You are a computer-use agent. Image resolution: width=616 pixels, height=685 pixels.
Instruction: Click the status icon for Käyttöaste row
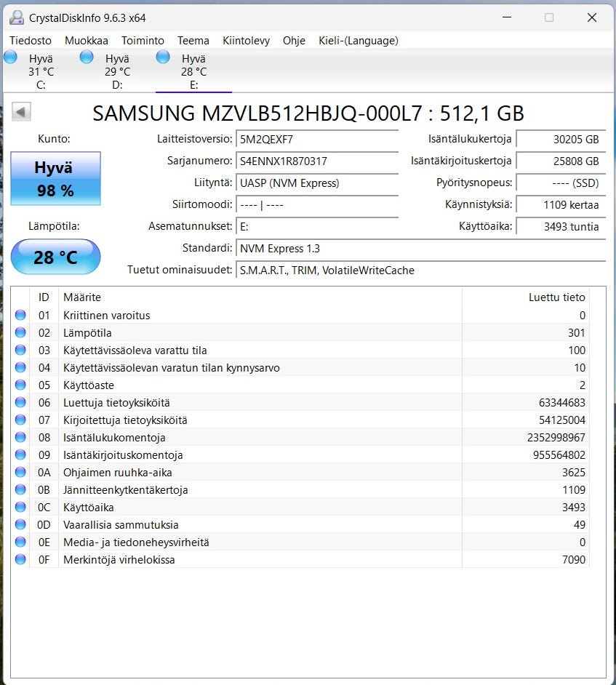tap(20, 385)
